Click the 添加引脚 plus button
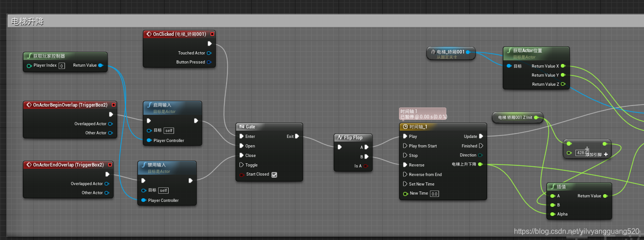 (606, 155)
